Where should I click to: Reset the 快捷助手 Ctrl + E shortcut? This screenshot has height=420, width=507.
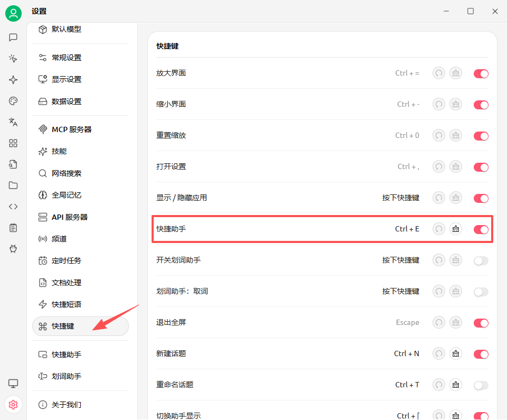coord(439,229)
